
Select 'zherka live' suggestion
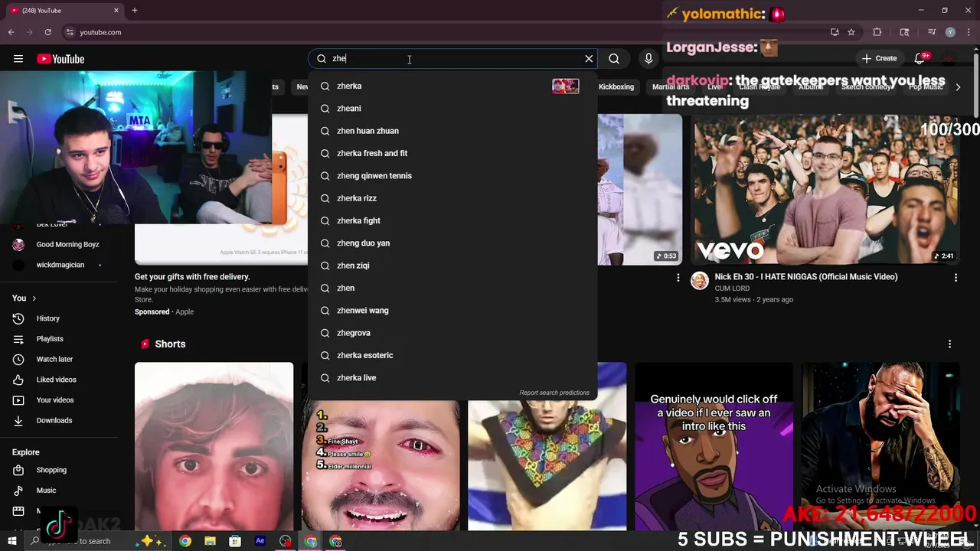452,378
